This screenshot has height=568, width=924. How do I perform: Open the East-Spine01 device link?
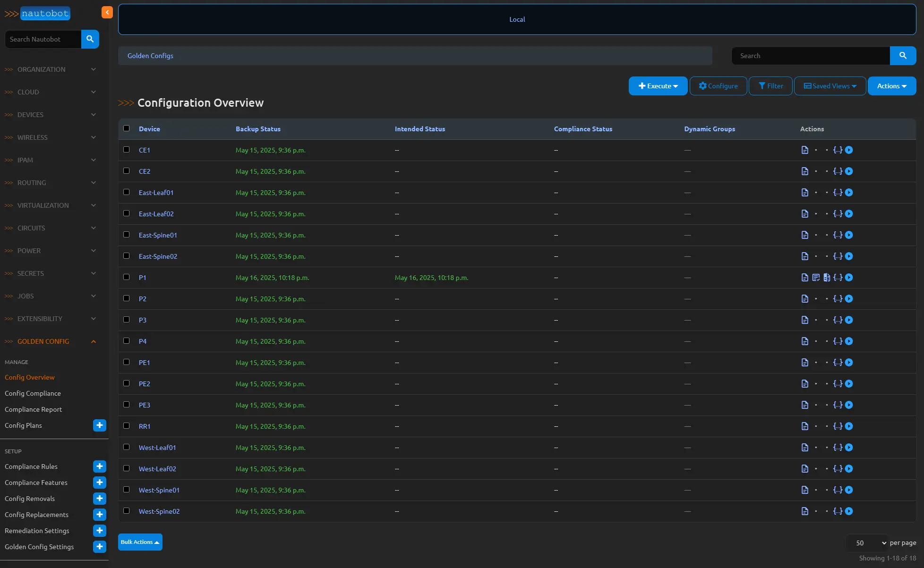(x=158, y=235)
